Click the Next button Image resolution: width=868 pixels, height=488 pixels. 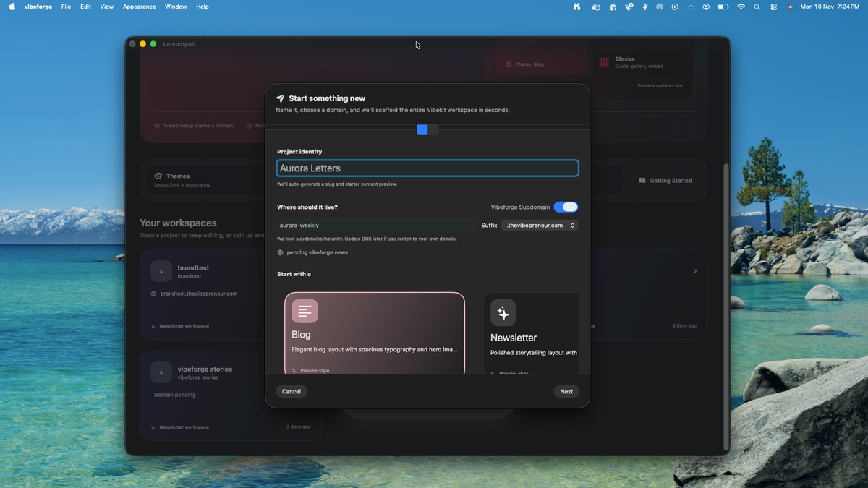point(566,391)
